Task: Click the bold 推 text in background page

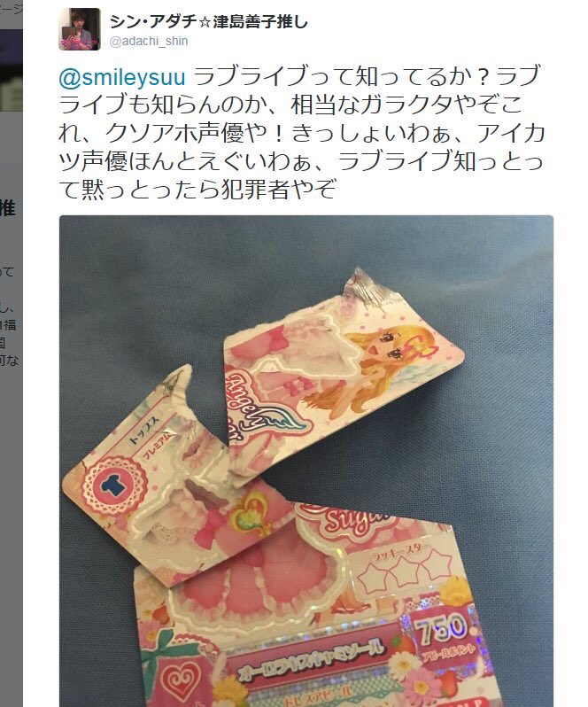Action: 8,208
